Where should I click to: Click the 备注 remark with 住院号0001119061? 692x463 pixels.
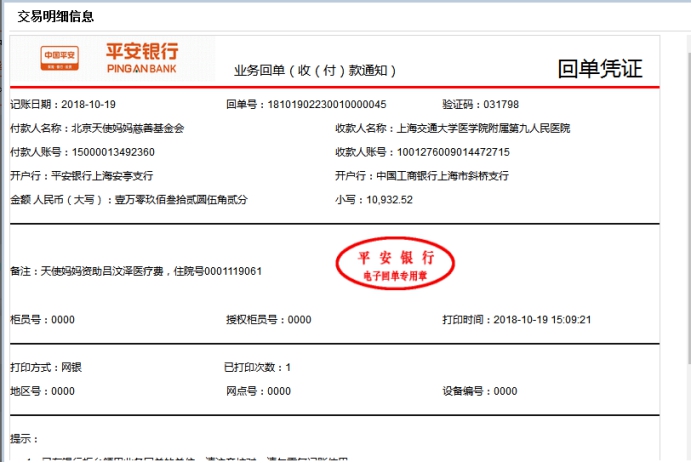tap(136, 271)
